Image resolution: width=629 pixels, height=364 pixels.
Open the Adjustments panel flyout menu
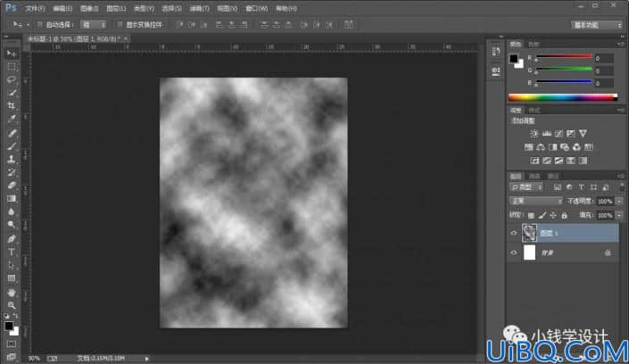click(621, 110)
